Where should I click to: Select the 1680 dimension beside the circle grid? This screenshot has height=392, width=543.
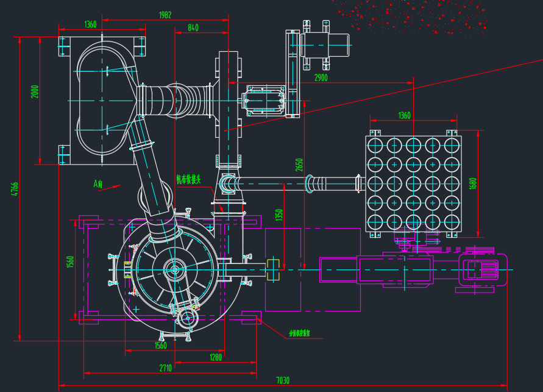click(x=473, y=184)
